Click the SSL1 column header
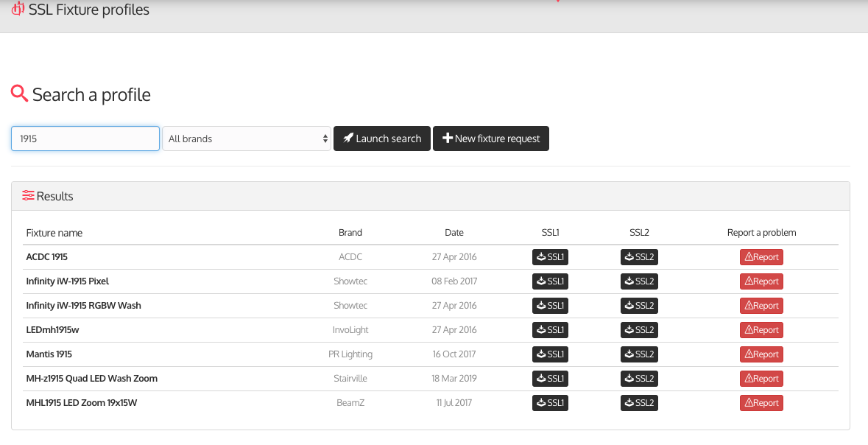This screenshot has height=445, width=868. pyautogui.click(x=550, y=233)
